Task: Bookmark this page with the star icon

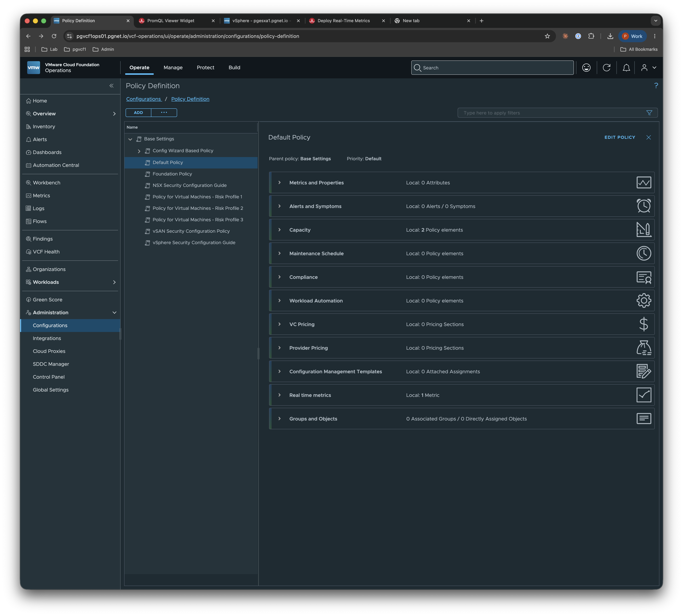Action: click(547, 36)
